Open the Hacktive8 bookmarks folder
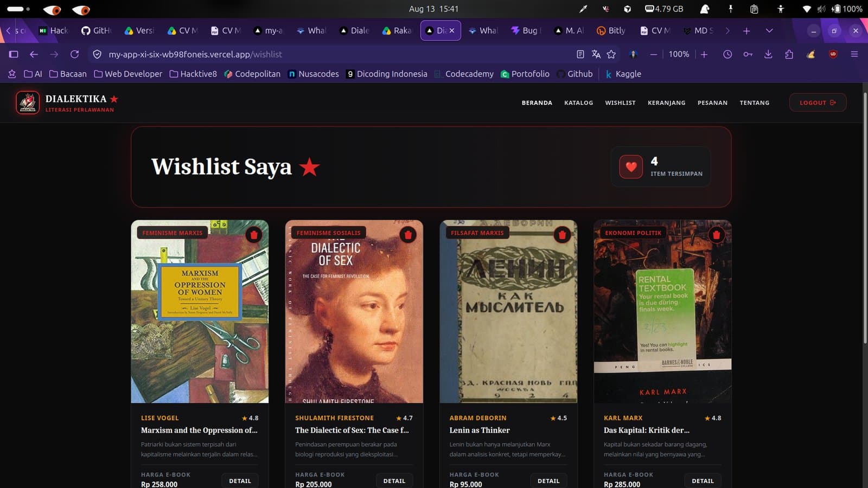 pos(193,74)
